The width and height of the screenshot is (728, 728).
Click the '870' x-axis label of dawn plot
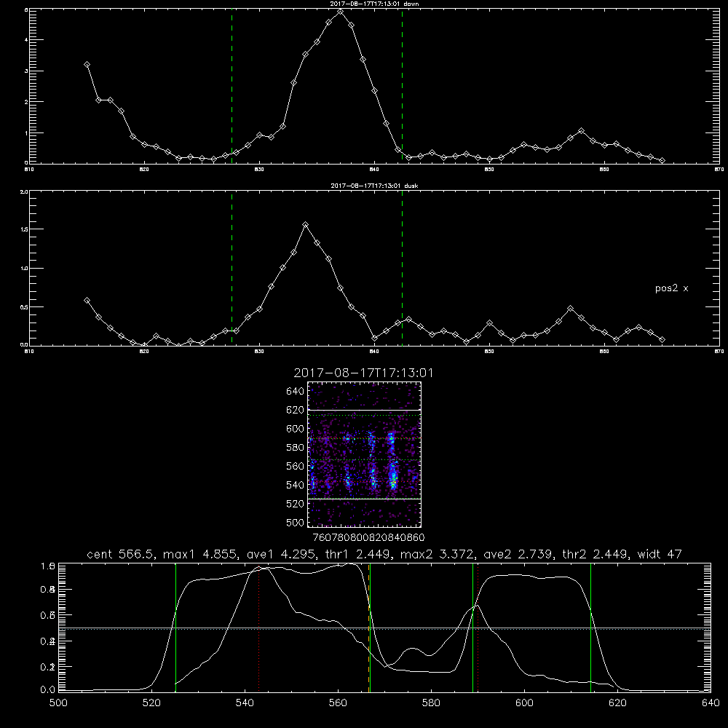tap(719, 170)
